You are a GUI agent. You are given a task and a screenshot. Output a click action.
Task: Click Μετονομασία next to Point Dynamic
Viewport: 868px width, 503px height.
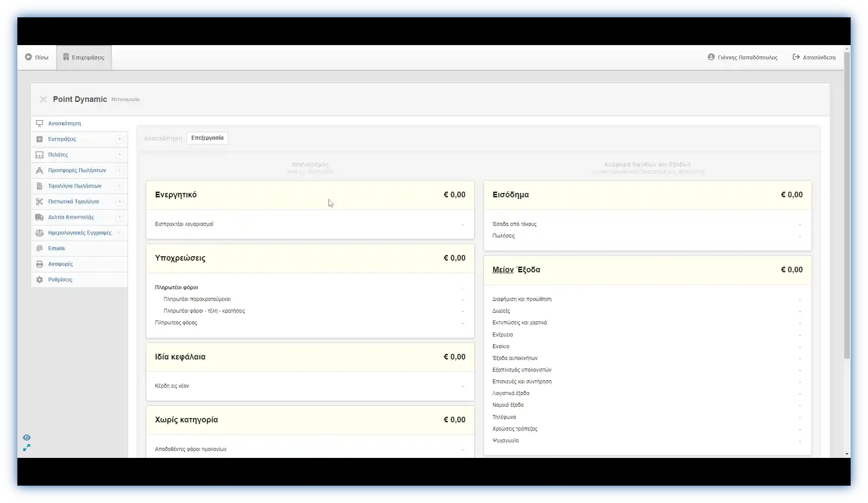(125, 100)
